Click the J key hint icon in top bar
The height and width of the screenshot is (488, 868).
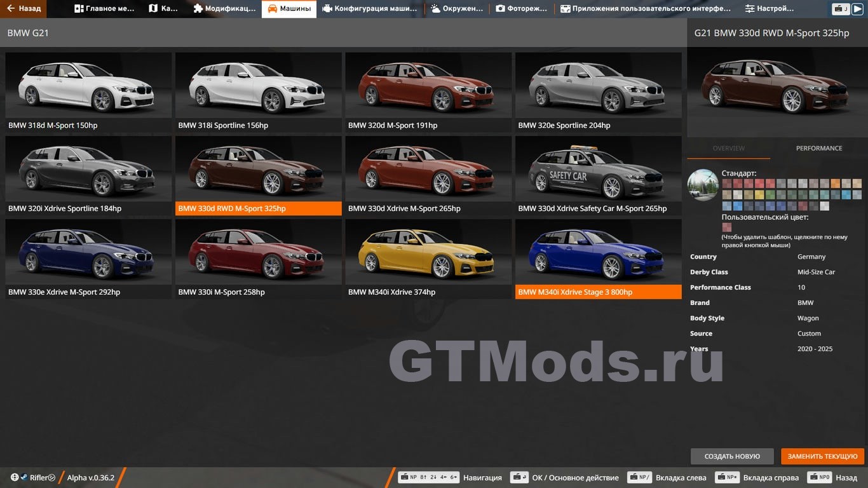tap(841, 9)
